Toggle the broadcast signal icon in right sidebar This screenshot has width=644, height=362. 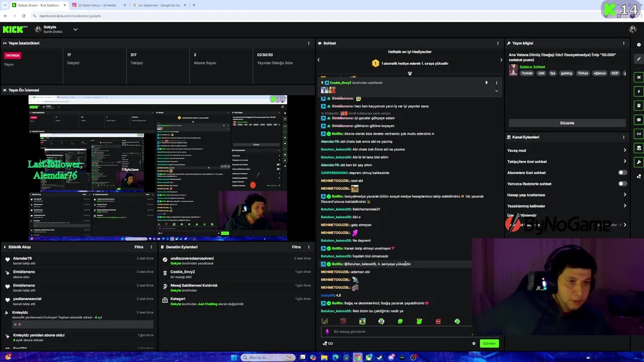coord(638,134)
